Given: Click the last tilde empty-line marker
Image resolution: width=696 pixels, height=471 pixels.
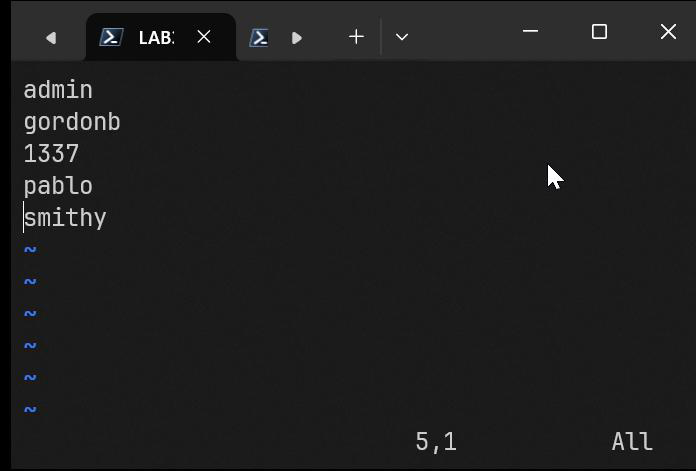Looking at the screenshot, I should pyautogui.click(x=30, y=409).
